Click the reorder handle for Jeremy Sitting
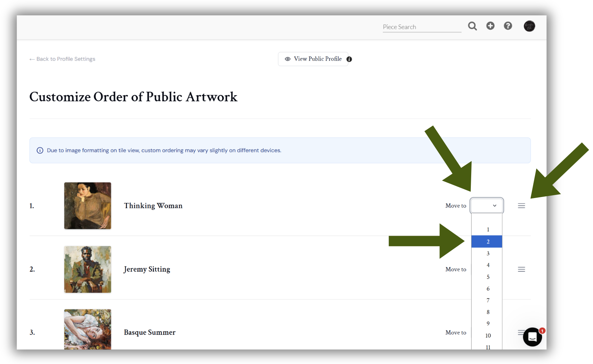Image resolution: width=593 pixels, height=364 pixels. coord(521,269)
